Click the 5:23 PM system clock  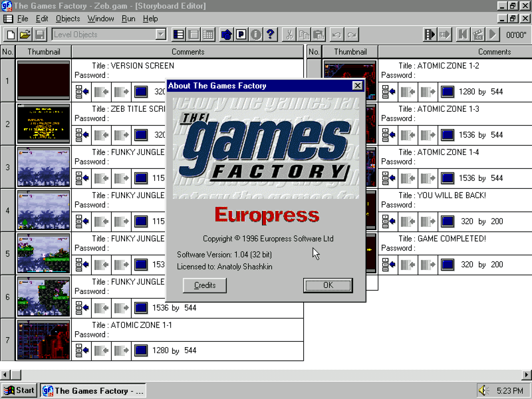click(x=510, y=391)
